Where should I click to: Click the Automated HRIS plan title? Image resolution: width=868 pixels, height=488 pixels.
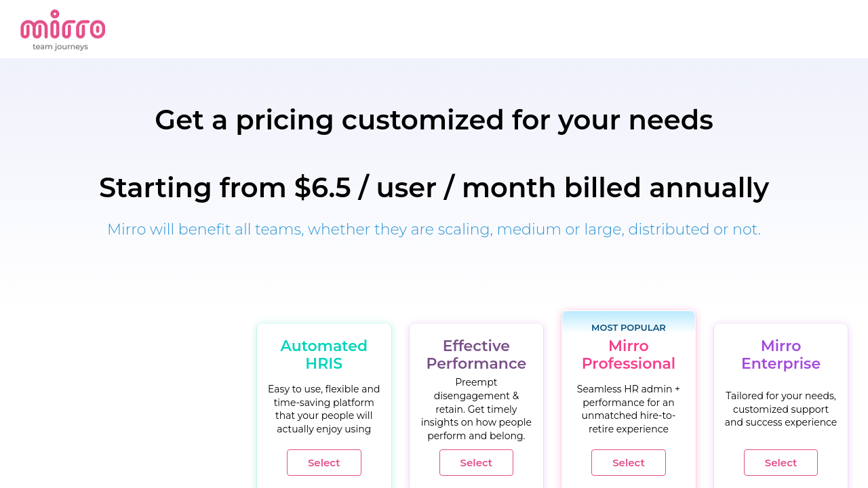(x=323, y=354)
